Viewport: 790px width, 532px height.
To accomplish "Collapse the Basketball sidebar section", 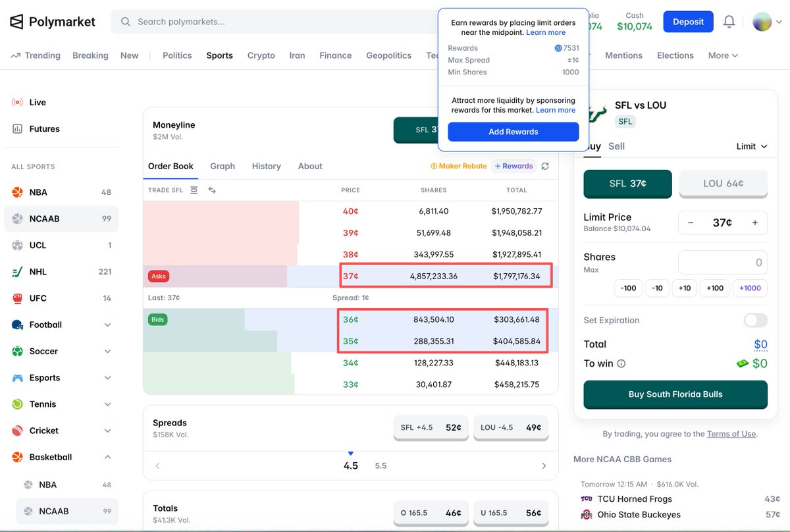I will tap(108, 457).
